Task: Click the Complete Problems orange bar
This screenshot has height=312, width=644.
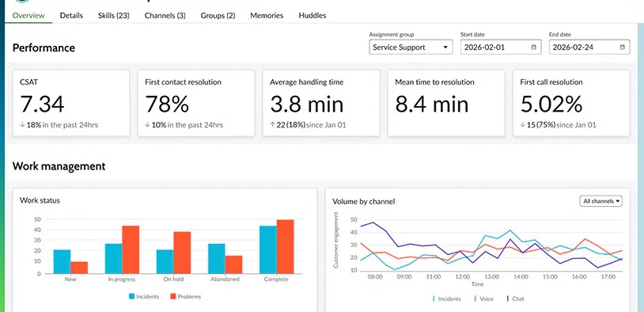Action: coord(285,246)
